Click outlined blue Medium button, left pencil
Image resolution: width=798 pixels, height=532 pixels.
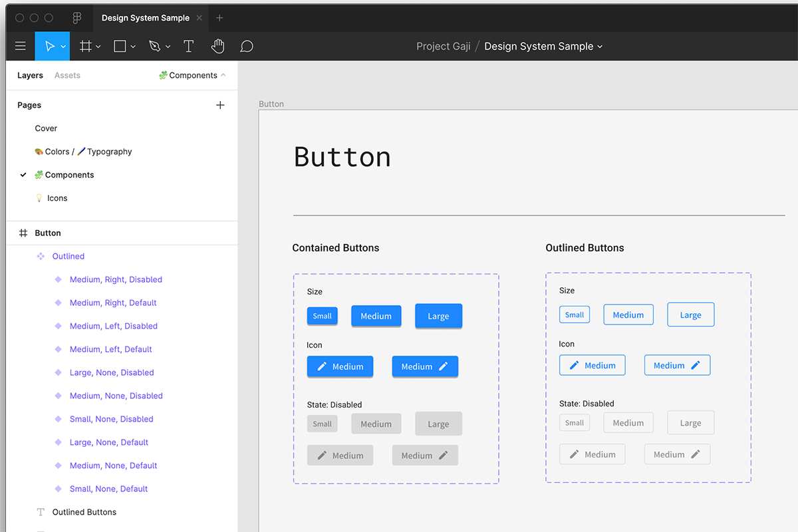[x=592, y=365]
